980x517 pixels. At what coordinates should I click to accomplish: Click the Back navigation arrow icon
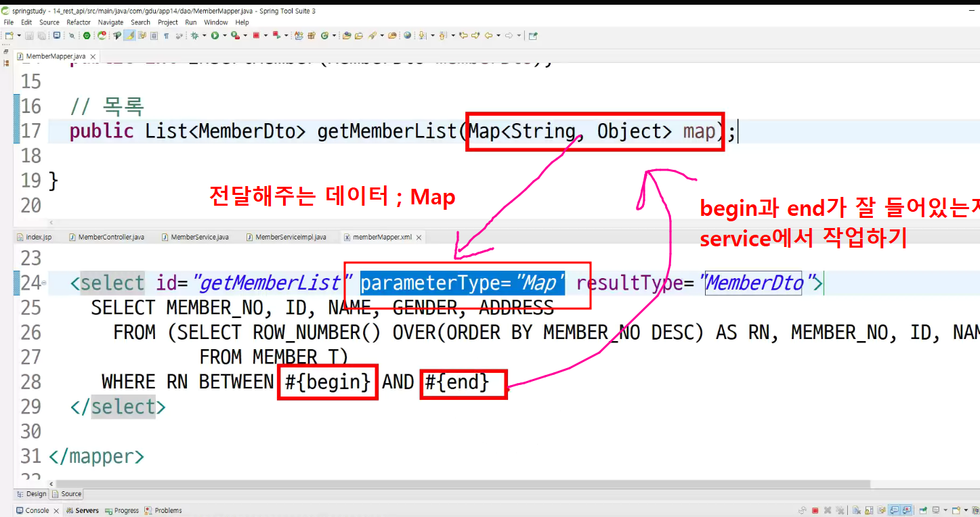click(488, 35)
